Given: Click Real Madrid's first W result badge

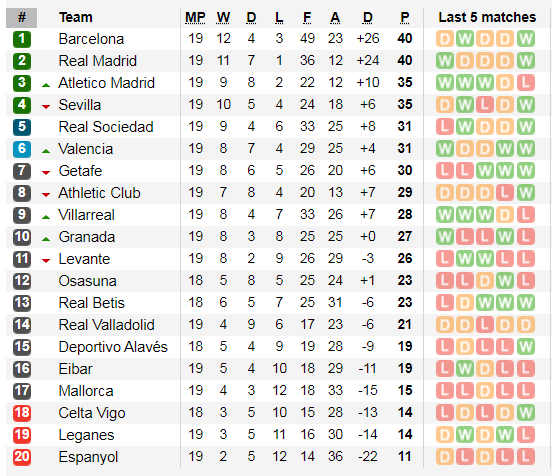Looking at the screenshot, I should [x=445, y=61].
